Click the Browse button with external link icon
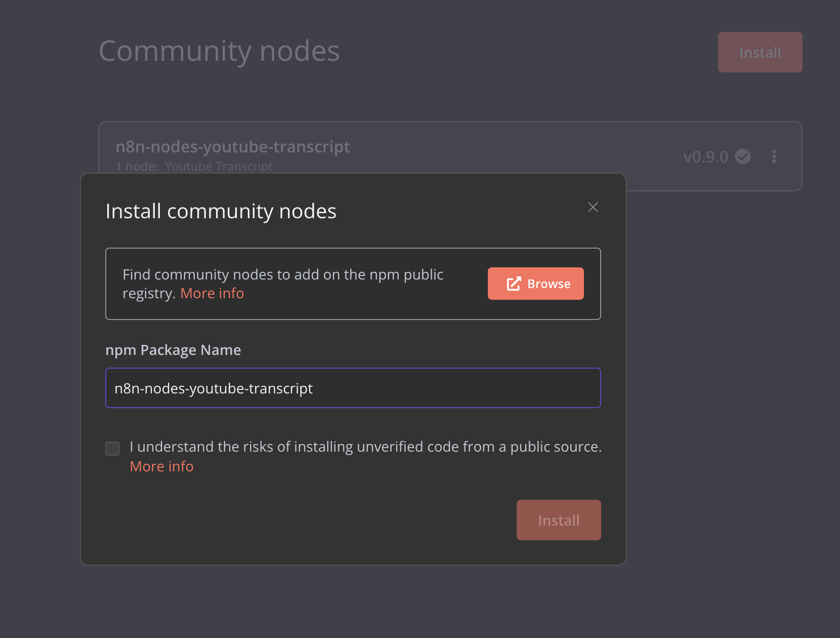 535,284
